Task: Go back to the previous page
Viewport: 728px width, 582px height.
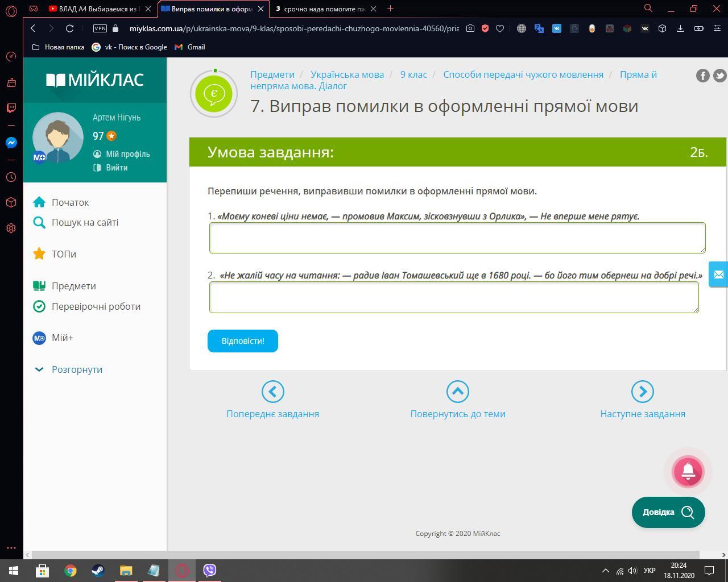Action: pyautogui.click(x=33, y=28)
